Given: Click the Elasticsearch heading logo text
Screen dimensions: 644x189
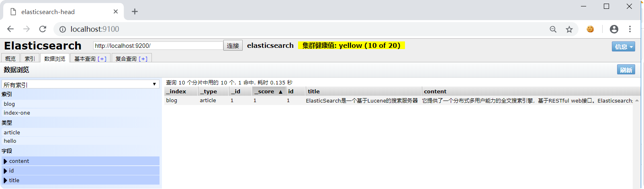Looking at the screenshot, I should click(x=43, y=45).
